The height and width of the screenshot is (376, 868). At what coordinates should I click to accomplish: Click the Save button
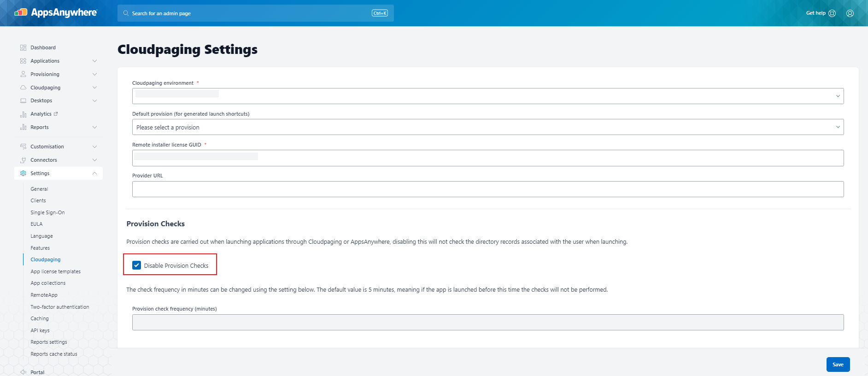(838, 364)
